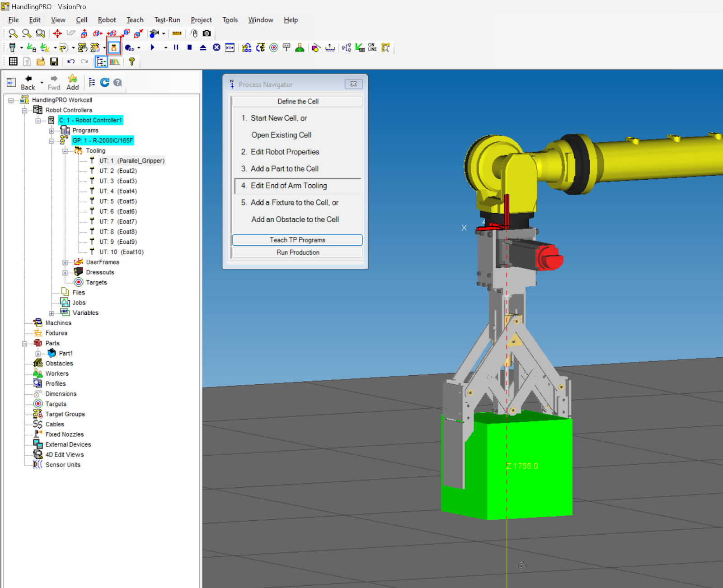Click Edit End of Arm Tooling
723x588 pixels.
(x=298, y=186)
